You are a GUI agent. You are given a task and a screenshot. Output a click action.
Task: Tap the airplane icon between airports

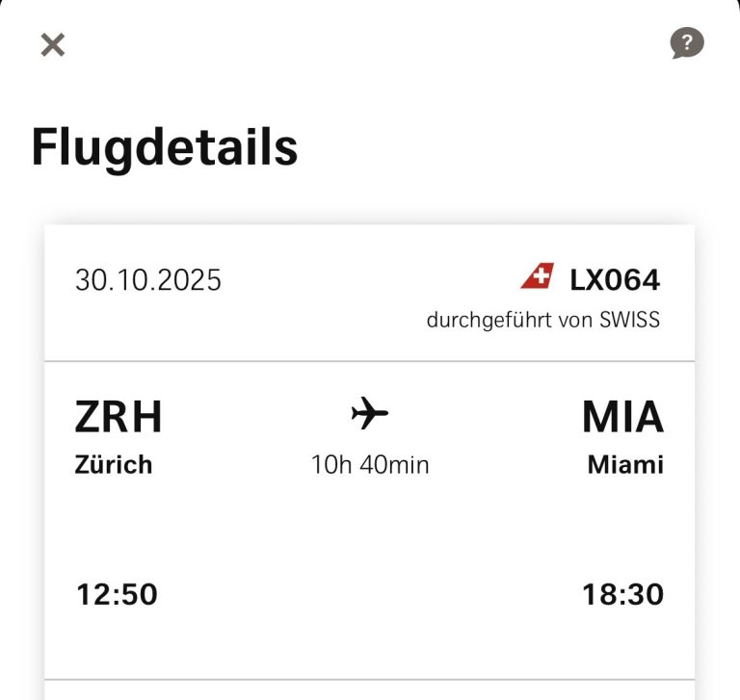[370, 415]
